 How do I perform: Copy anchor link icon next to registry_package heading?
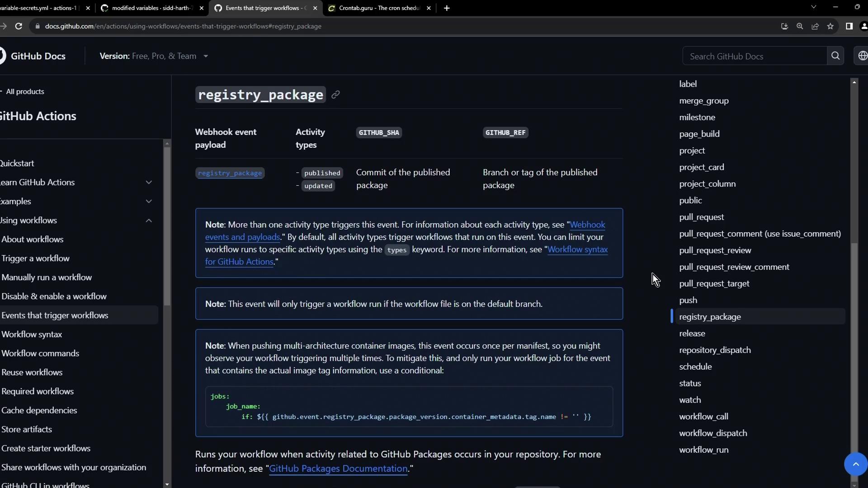pyautogui.click(x=335, y=94)
